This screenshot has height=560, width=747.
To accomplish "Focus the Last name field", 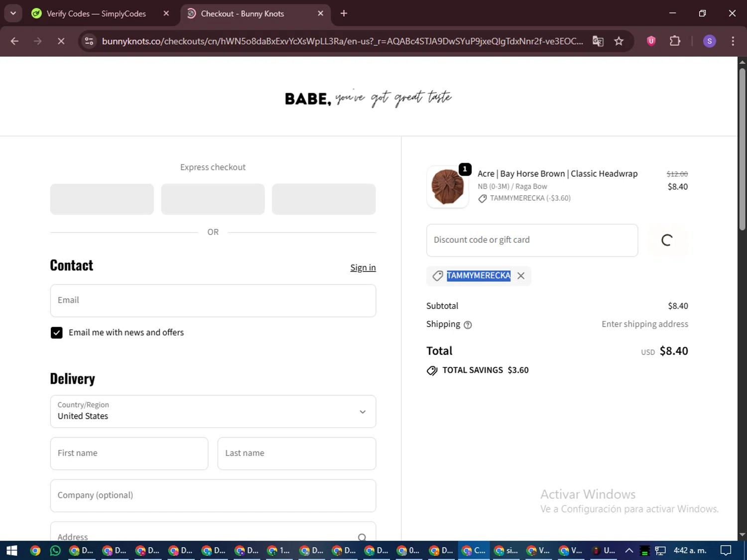I will [x=297, y=453].
